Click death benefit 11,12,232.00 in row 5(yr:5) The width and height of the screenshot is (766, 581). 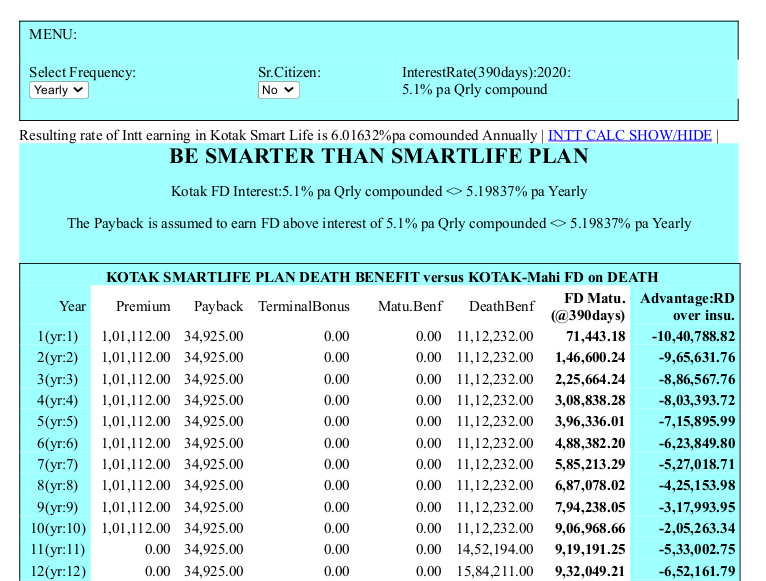coord(495,422)
